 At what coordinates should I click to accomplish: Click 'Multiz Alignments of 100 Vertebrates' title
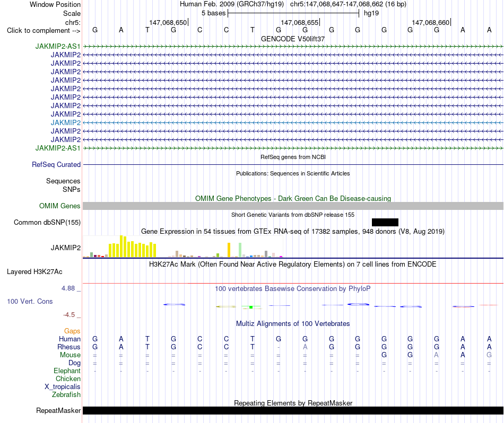(293, 323)
